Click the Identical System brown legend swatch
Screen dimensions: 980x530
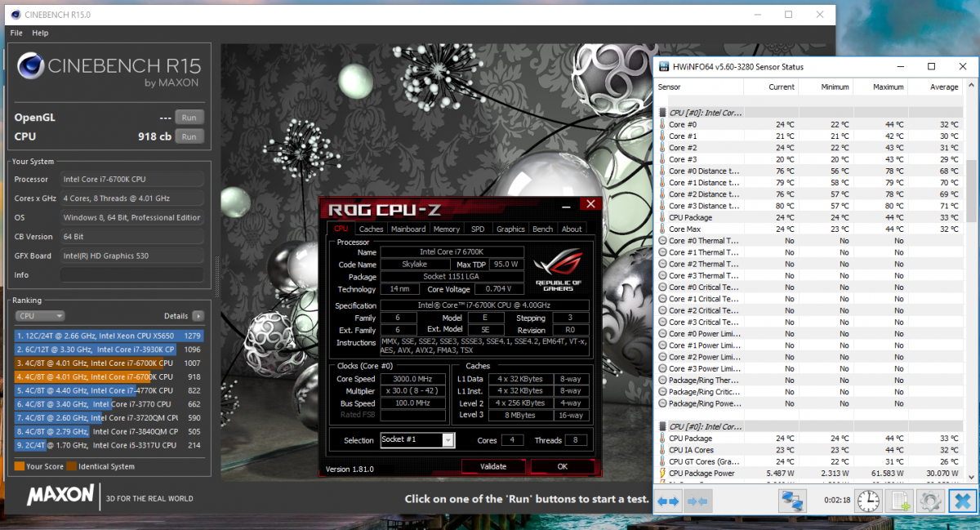click(x=72, y=466)
